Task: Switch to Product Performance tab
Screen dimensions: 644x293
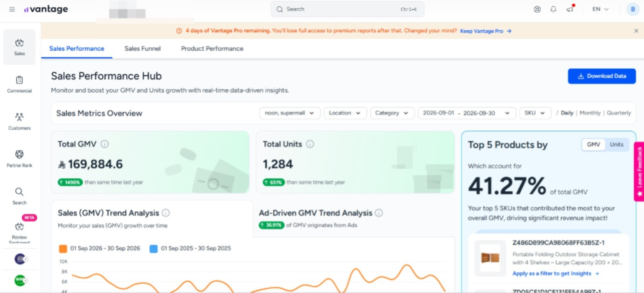Action: click(212, 48)
